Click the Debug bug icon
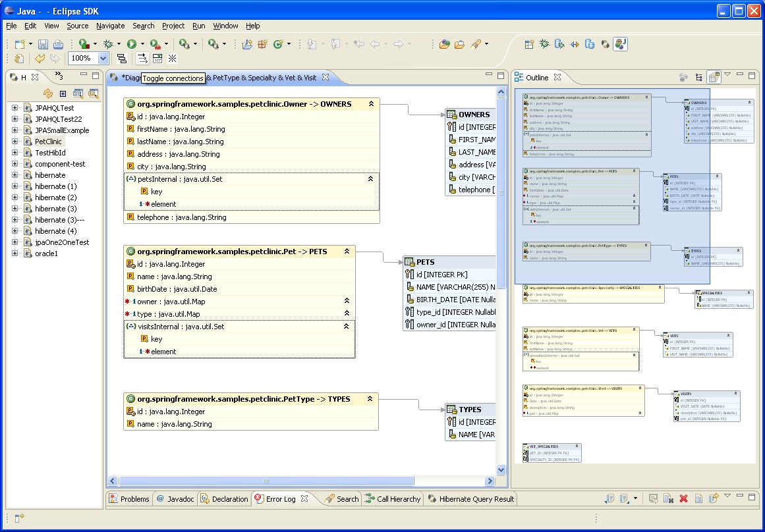 [x=108, y=44]
